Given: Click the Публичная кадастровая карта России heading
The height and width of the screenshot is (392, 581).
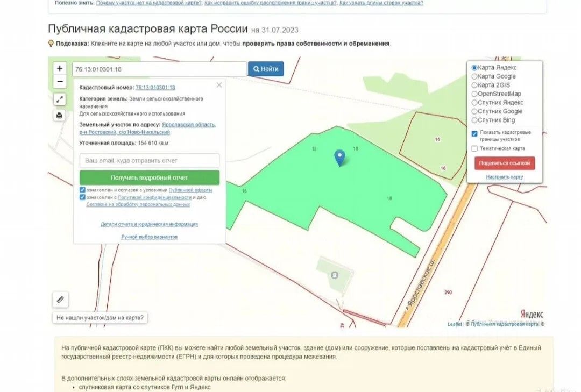Looking at the screenshot, I should click(x=148, y=28).
